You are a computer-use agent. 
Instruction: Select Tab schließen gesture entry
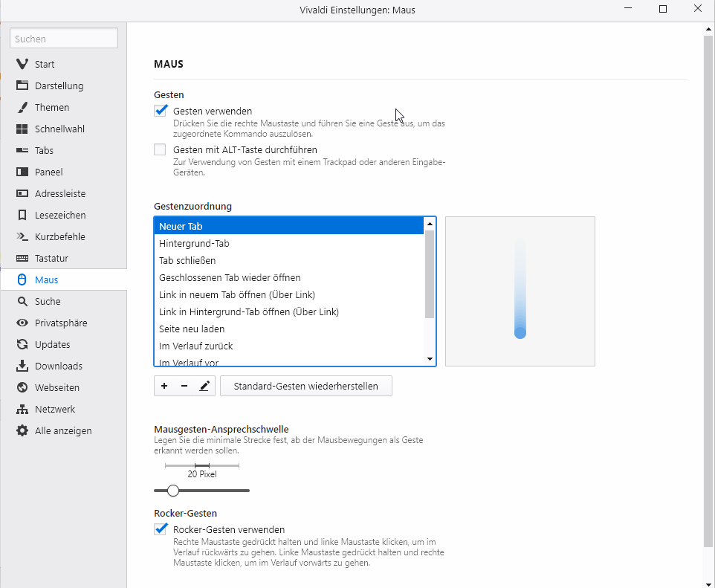289,260
